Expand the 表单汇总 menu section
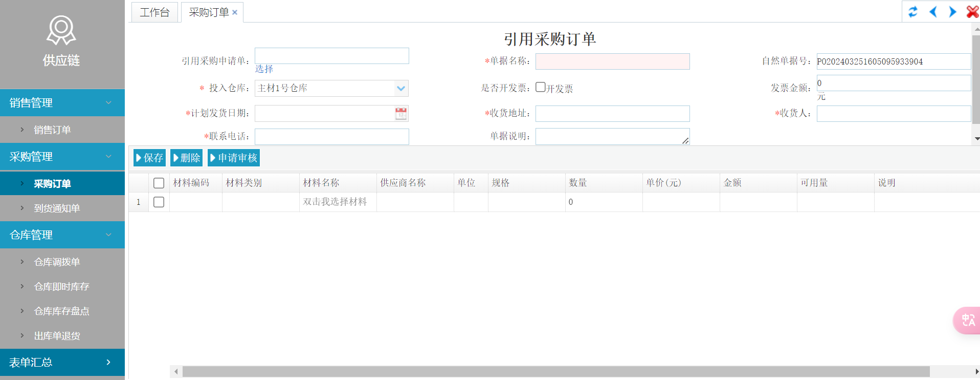The width and height of the screenshot is (980, 380). coord(62,362)
